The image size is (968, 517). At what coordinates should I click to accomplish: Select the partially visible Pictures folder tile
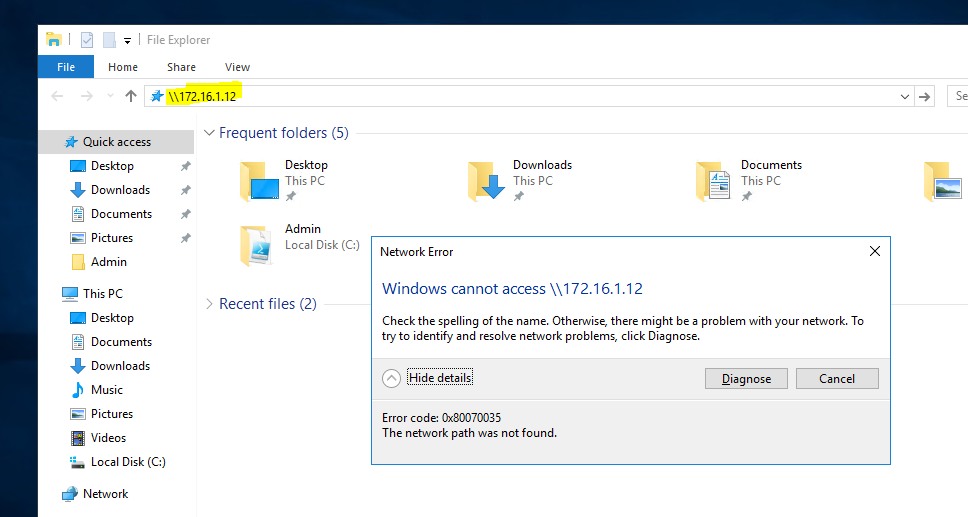pos(944,181)
